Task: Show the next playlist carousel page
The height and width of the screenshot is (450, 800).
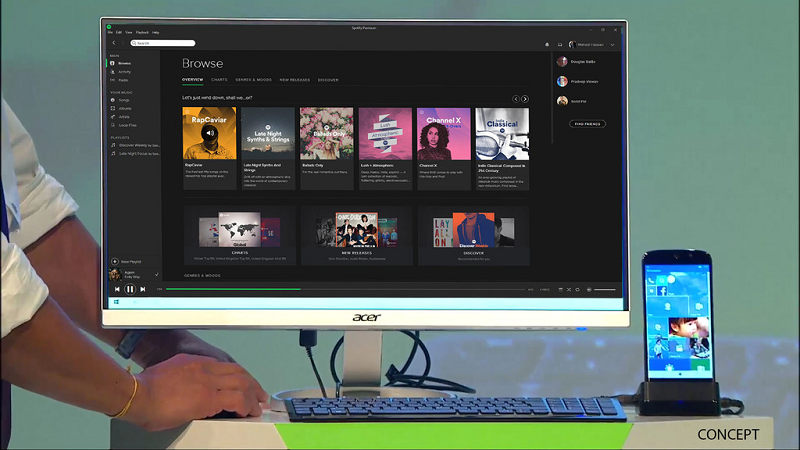Action: pos(525,98)
